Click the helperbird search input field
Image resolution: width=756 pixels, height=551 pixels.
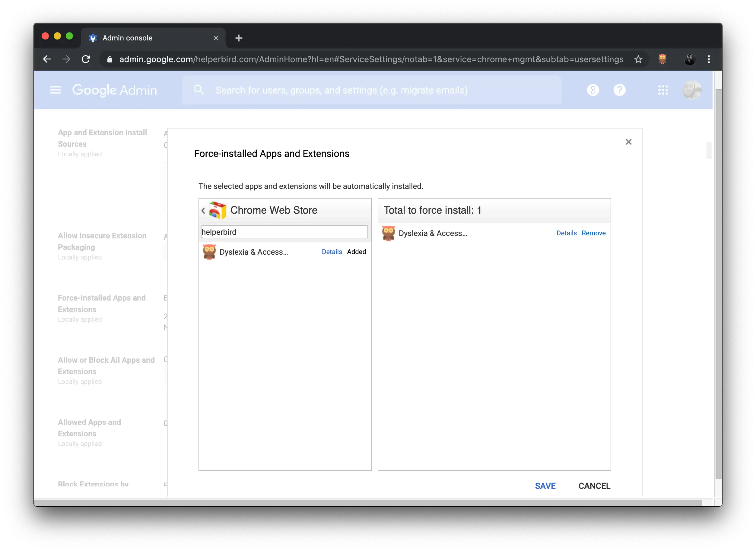284,232
